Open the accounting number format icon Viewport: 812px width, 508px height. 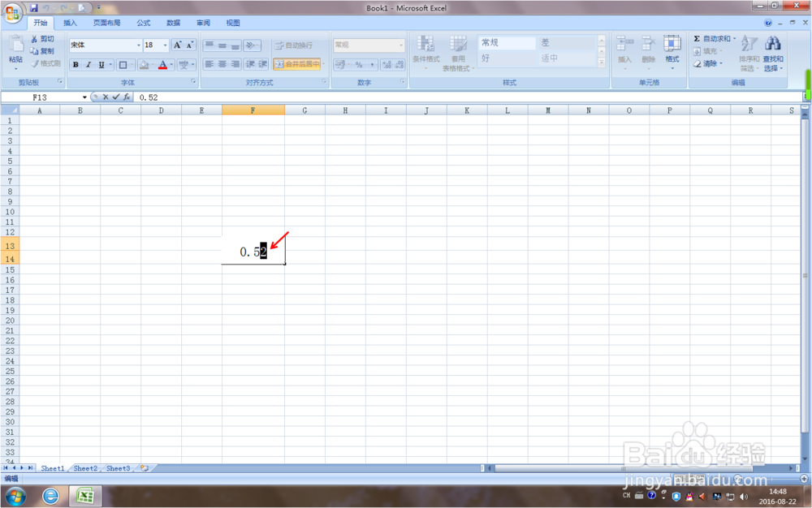coord(339,65)
